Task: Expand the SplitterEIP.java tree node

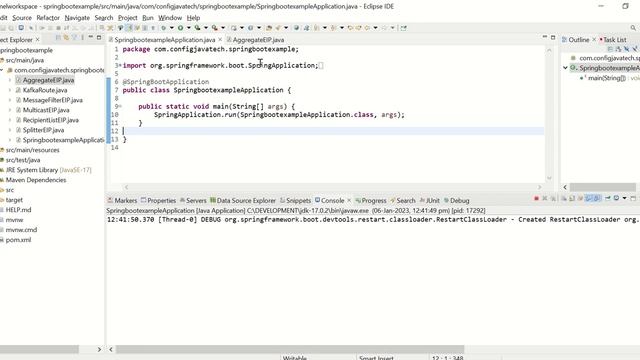Action: (x=10, y=130)
